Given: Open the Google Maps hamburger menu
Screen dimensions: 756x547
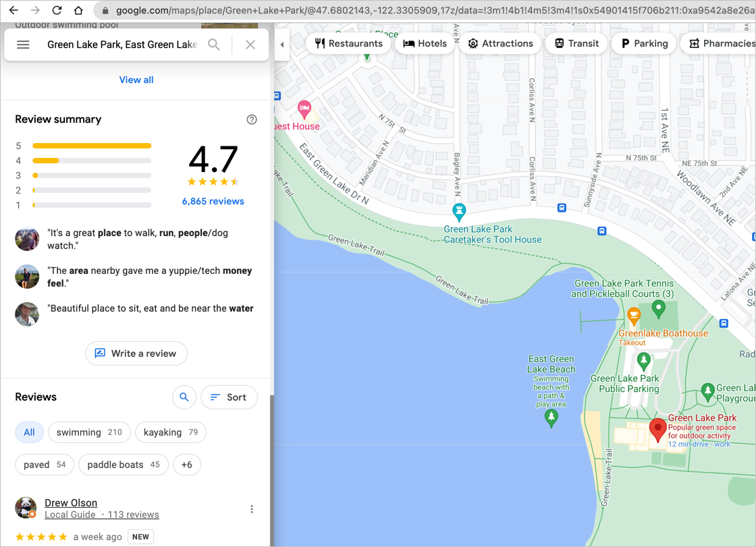Looking at the screenshot, I should click(x=23, y=45).
